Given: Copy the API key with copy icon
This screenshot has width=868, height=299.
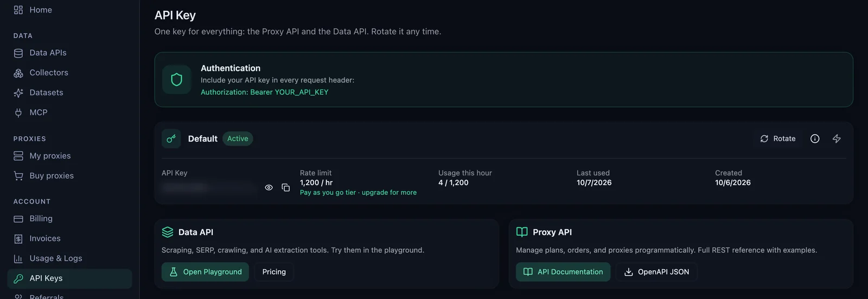Looking at the screenshot, I should pos(286,188).
